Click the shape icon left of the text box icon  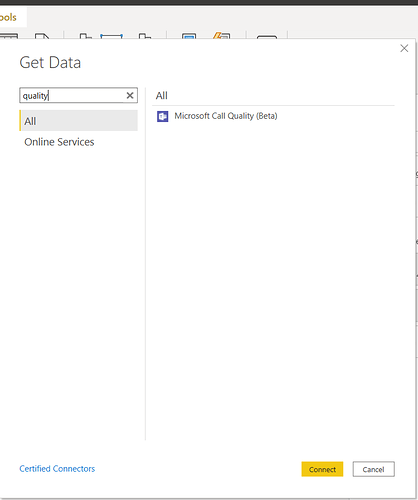click(85, 36)
